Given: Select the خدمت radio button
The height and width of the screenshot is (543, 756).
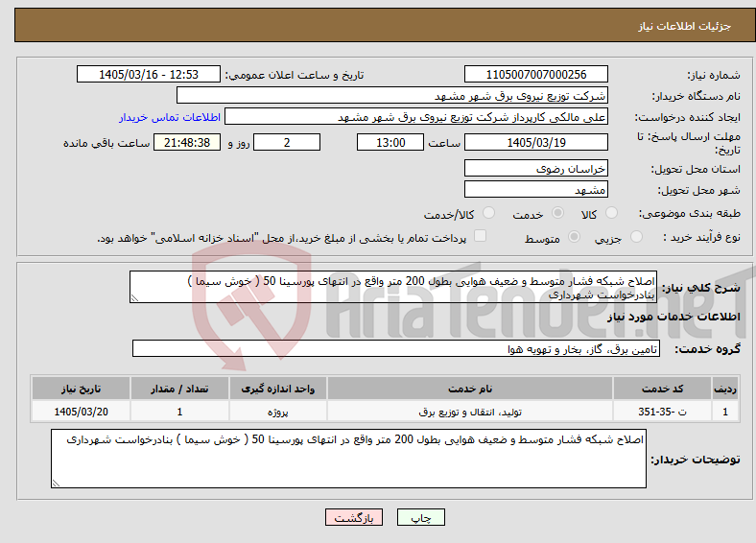Looking at the screenshot, I should click(557, 213).
